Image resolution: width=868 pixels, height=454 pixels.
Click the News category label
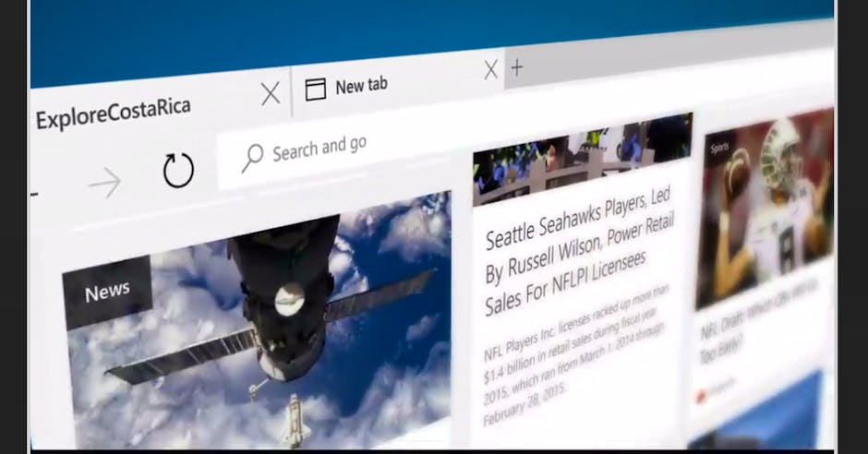click(107, 293)
